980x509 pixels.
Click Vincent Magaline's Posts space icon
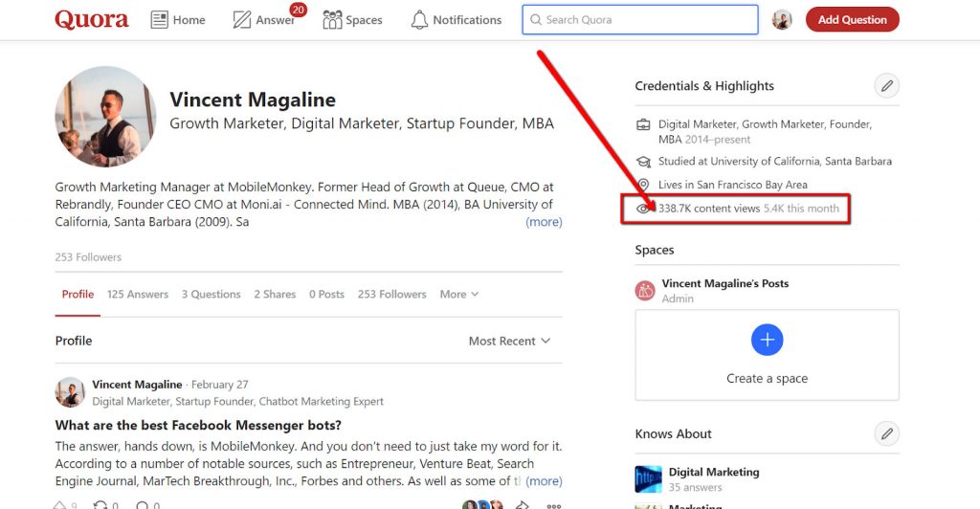click(x=645, y=291)
